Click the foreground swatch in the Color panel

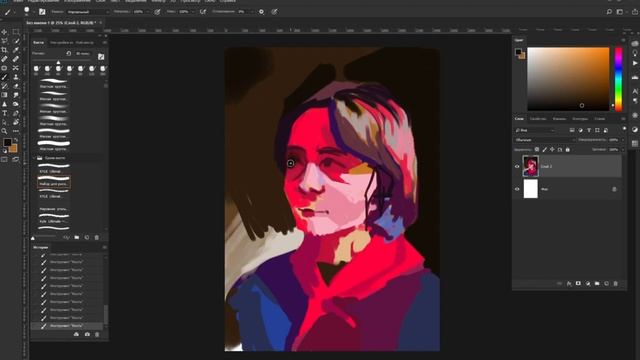coord(518,52)
